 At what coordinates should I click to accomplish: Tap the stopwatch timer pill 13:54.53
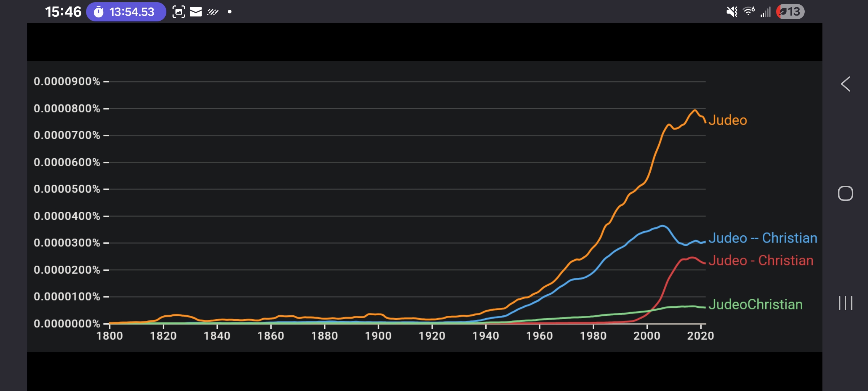click(126, 12)
